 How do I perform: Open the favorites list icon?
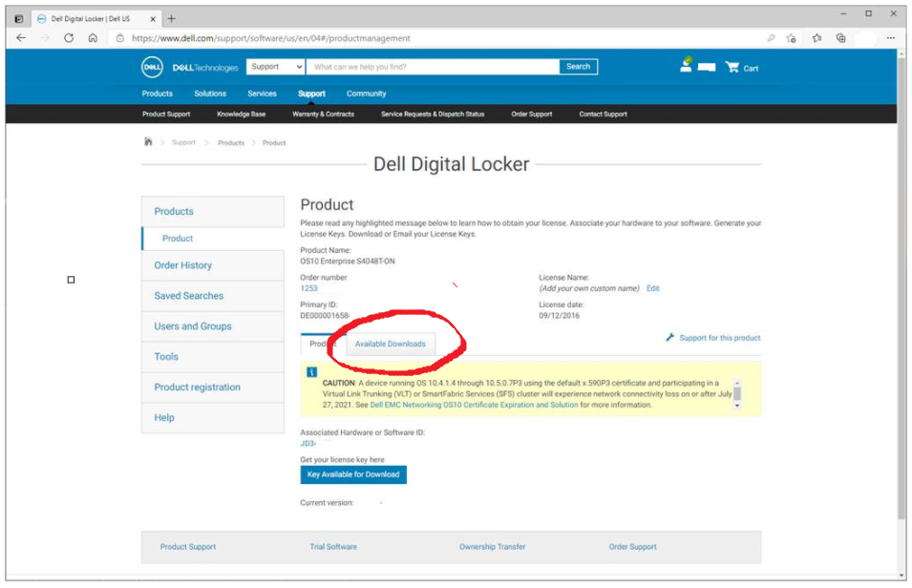pyautogui.click(x=817, y=38)
